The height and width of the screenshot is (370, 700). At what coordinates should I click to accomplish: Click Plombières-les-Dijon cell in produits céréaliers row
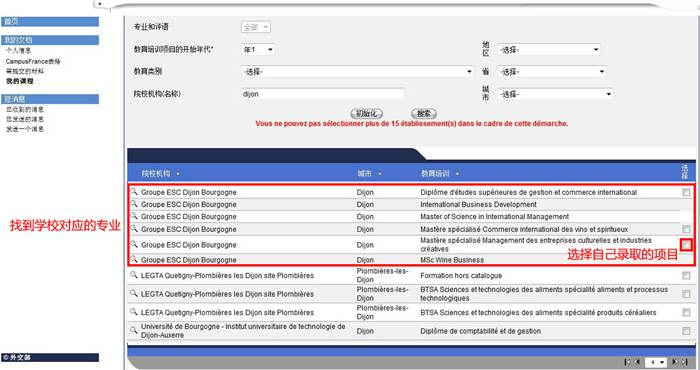tap(382, 312)
